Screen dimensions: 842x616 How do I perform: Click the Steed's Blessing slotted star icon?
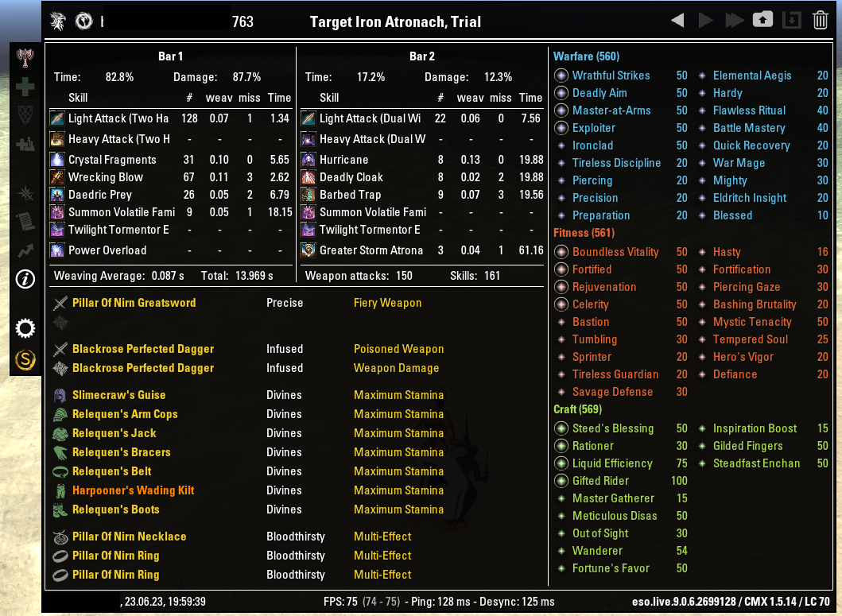point(561,428)
